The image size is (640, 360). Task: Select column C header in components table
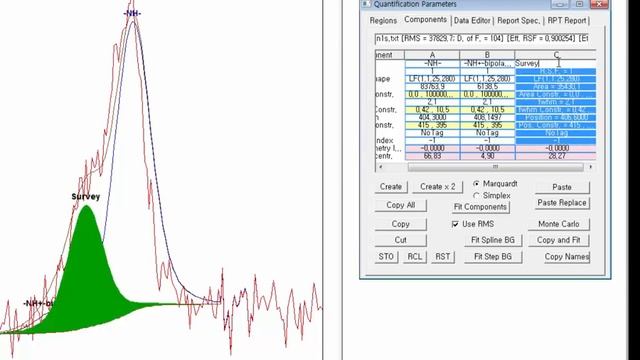pyautogui.click(x=556, y=55)
